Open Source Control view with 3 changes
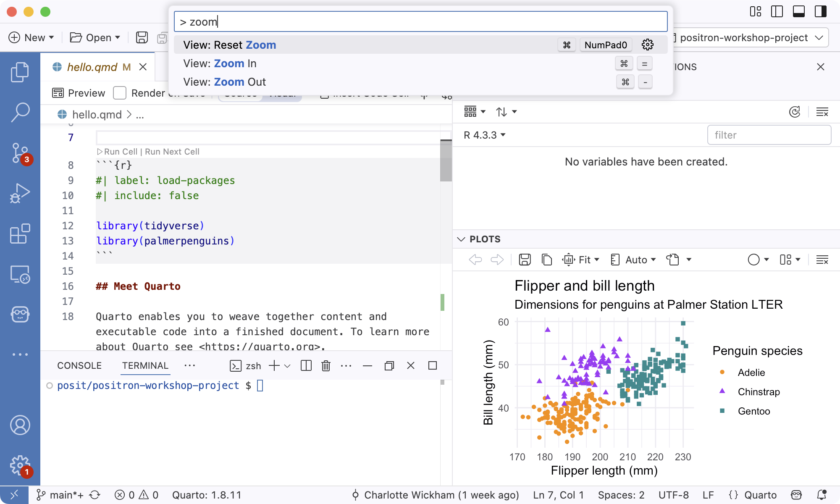Image resolution: width=840 pixels, height=504 pixels. click(x=20, y=153)
